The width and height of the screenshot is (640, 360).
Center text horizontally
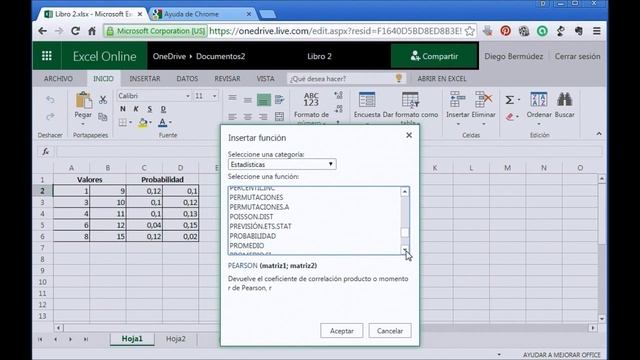tap(248, 117)
